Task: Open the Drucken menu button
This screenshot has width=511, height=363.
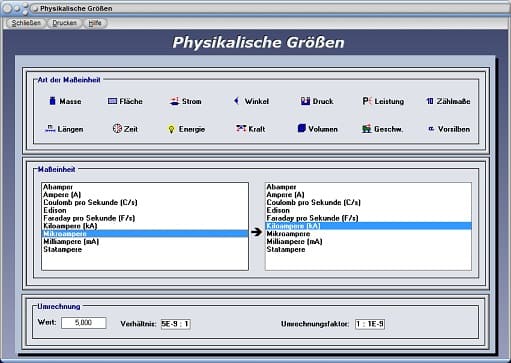Action: pyautogui.click(x=64, y=23)
